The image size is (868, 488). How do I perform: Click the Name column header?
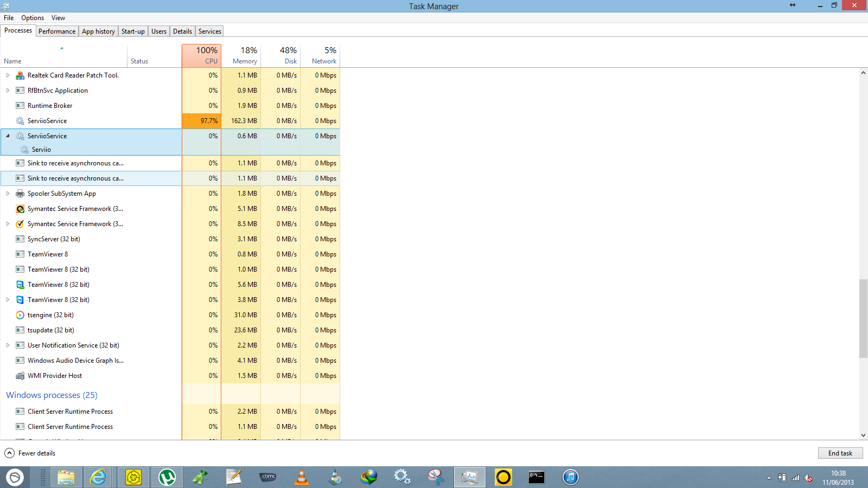click(63, 55)
